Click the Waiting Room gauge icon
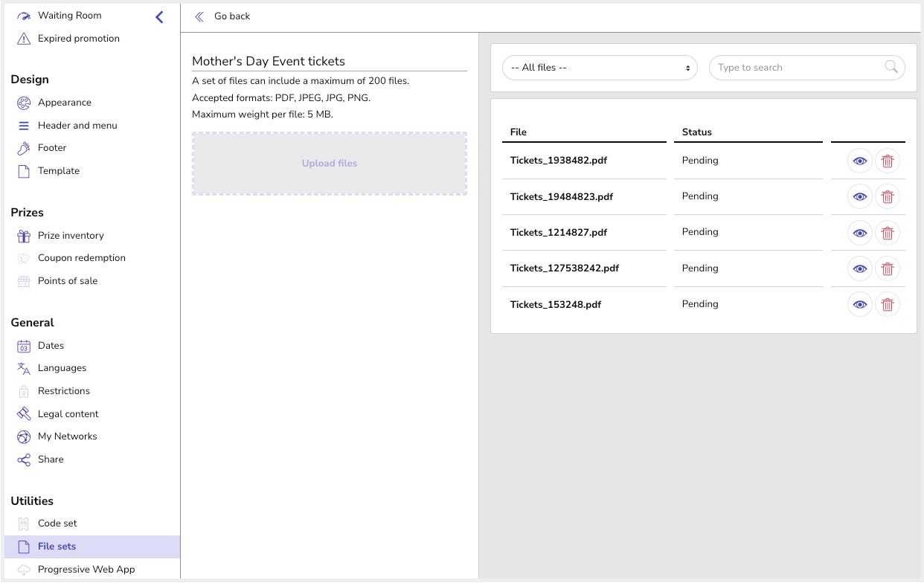924x583 pixels. (x=24, y=16)
